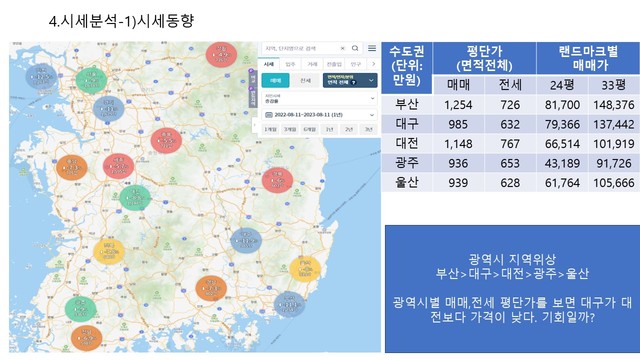This screenshot has width=640, height=360.
Task: Click the red bubble marker over Gangwon
Action: click(x=221, y=54)
